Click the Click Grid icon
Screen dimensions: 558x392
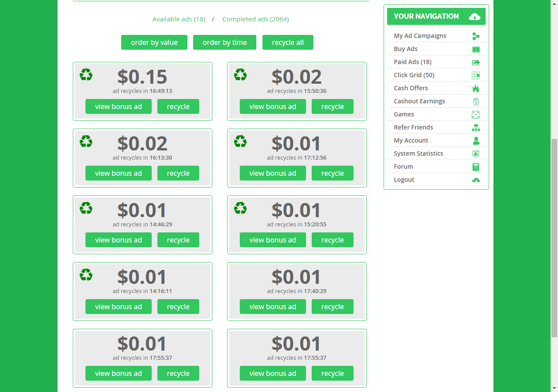pos(476,75)
